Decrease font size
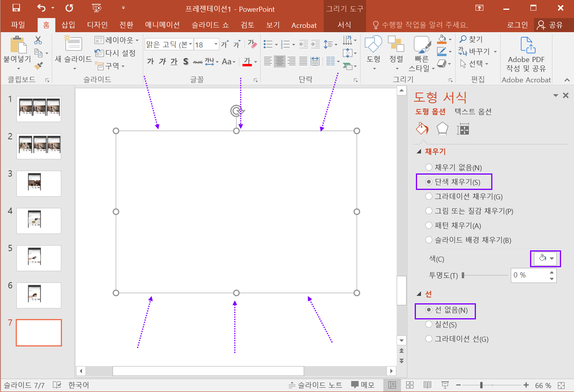This screenshot has height=392, width=574. pos(237,44)
